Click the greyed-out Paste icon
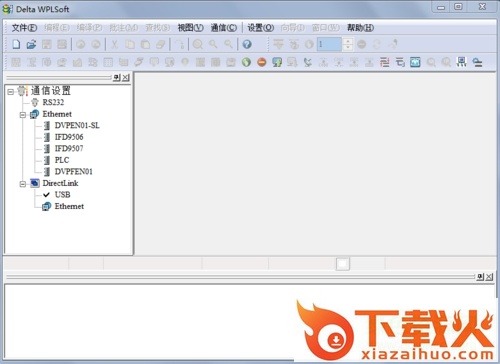The image size is (500, 364). pyautogui.click(x=145, y=44)
